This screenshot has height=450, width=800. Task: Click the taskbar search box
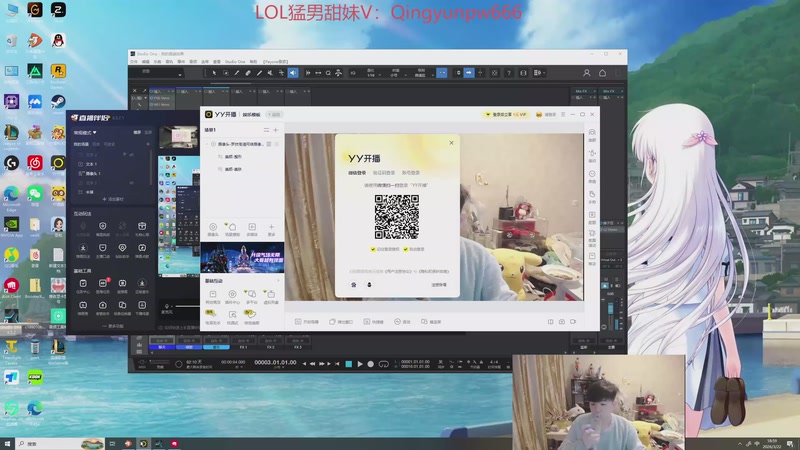click(x=60, y=443)
